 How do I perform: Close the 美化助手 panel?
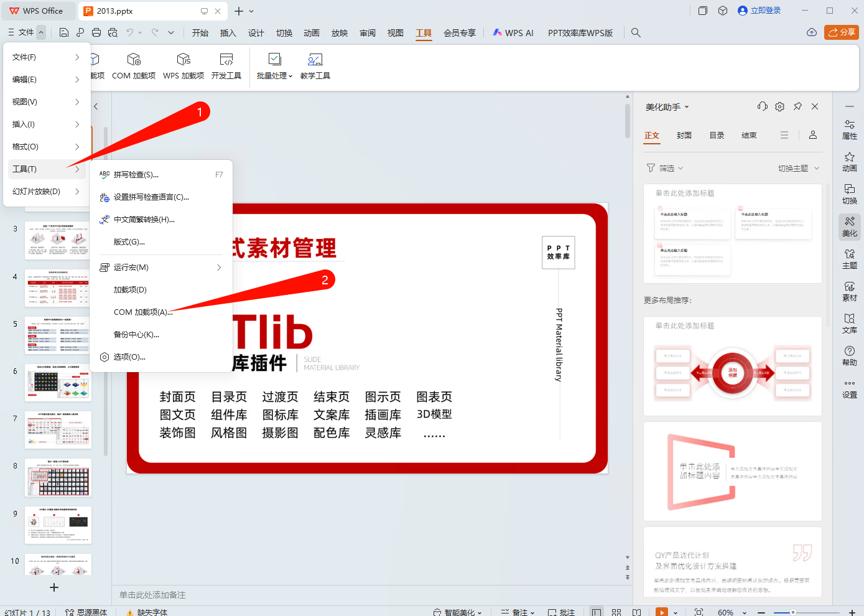[x=815, y=106]
